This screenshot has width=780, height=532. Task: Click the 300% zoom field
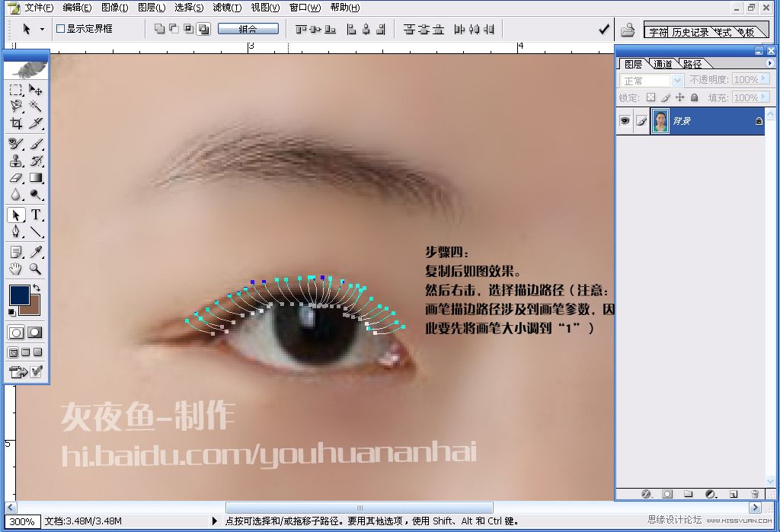point(22,521)
